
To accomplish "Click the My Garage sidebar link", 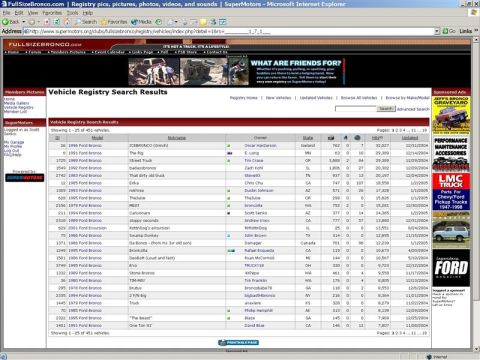I will click(x=14, y=142).
